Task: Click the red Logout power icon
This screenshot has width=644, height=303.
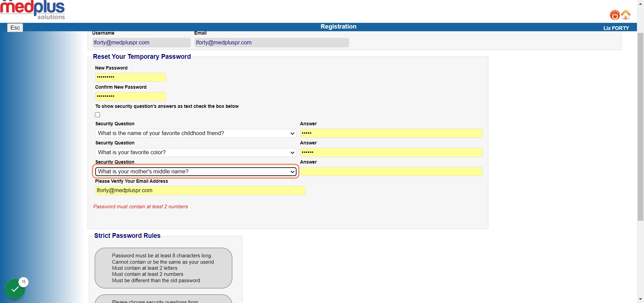Action: pyautogui.click(x=615, y=15)
